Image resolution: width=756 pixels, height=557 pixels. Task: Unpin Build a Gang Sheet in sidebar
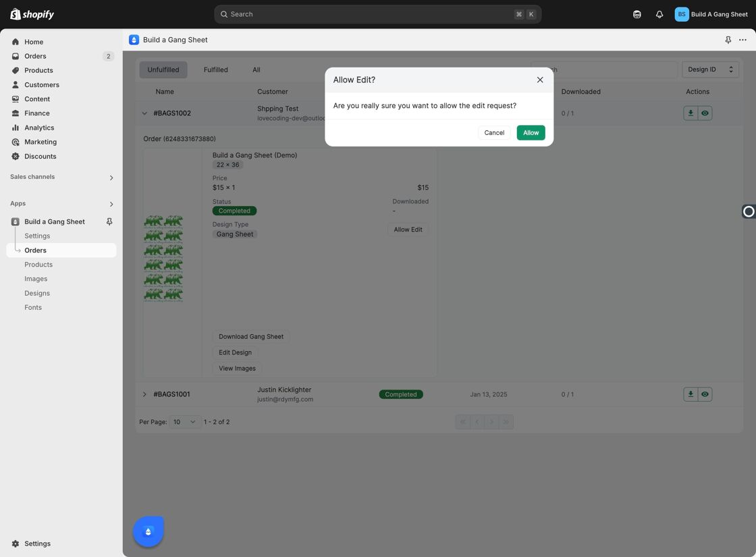tap(109, 222)
